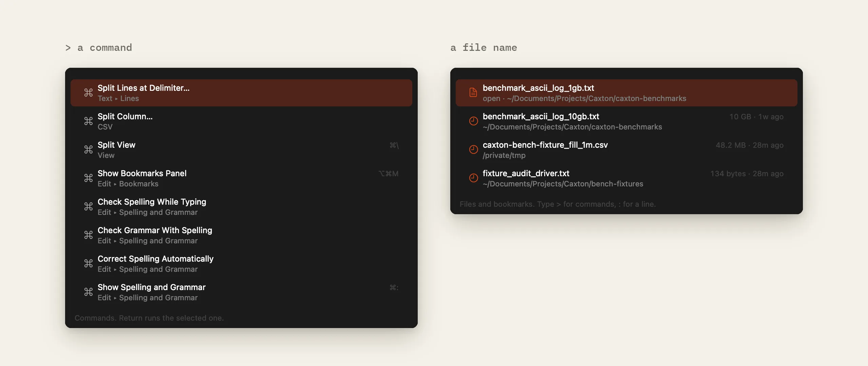
Task: Click the 'Text ▸ Lines' breadcrumb
Action: [x=118, y=98]
